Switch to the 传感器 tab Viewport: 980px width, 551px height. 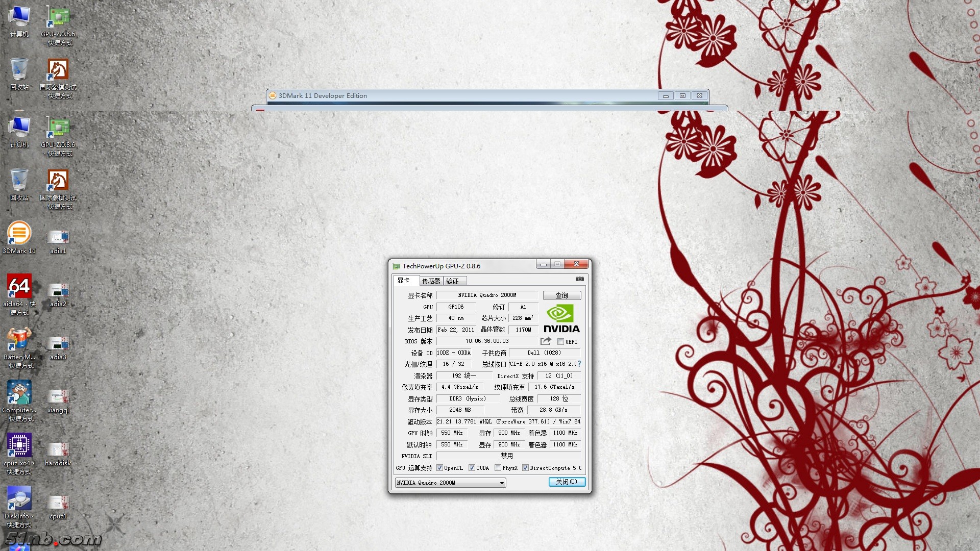tap(431, 281)
